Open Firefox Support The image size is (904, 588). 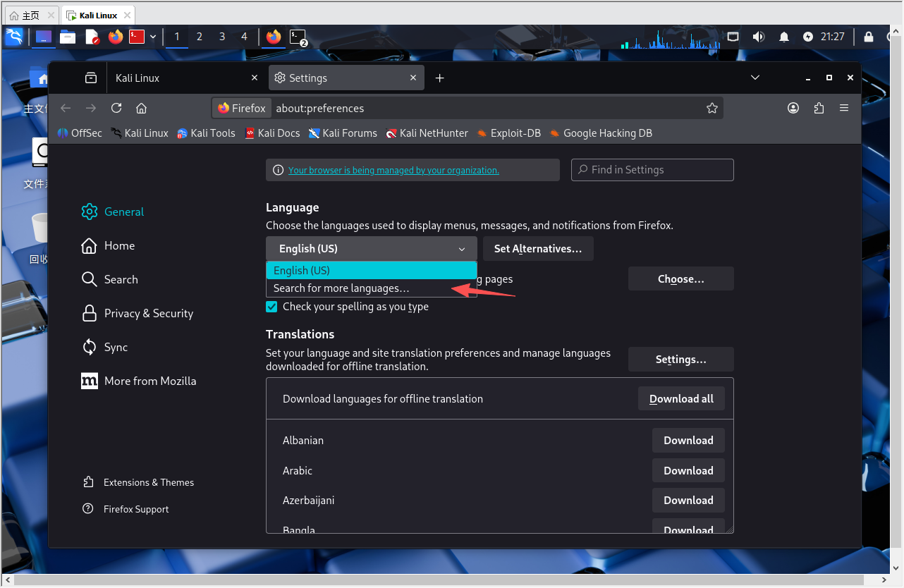(126, 509)
